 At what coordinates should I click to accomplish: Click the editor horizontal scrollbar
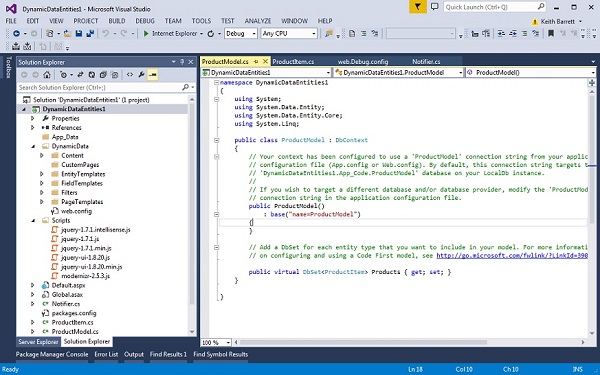click(364, 342)
